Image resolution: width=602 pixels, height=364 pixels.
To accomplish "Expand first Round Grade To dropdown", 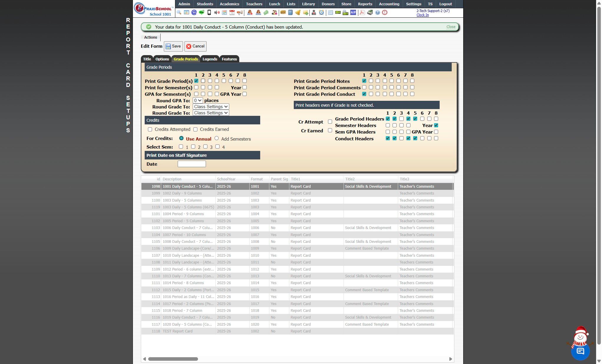I will pyautogui.click(x=211, y=107).
